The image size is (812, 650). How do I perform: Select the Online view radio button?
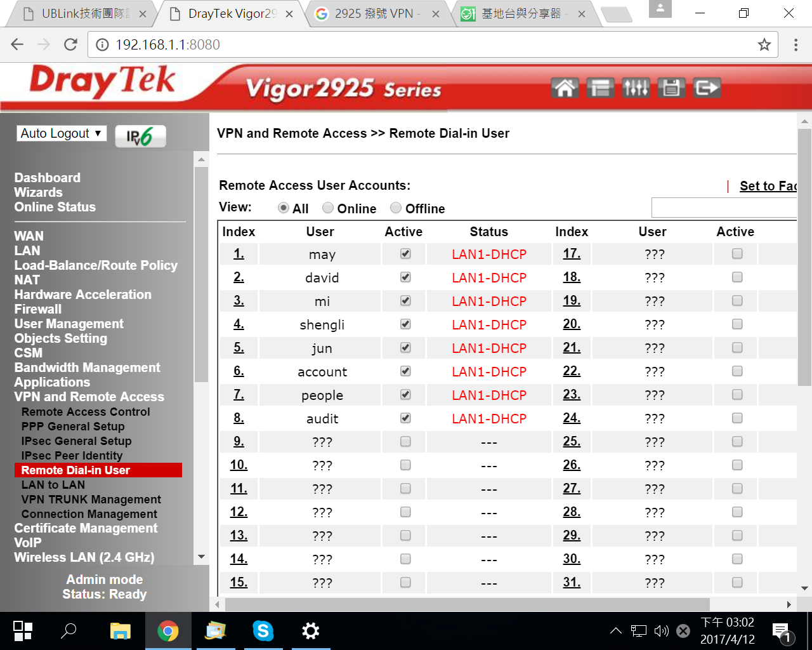tap(328, 208)
